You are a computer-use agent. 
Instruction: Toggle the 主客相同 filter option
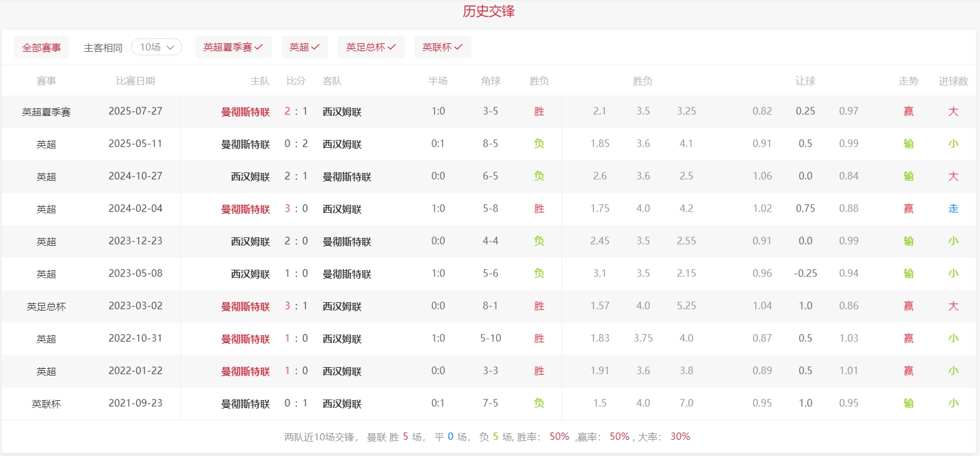pos(103,47)
